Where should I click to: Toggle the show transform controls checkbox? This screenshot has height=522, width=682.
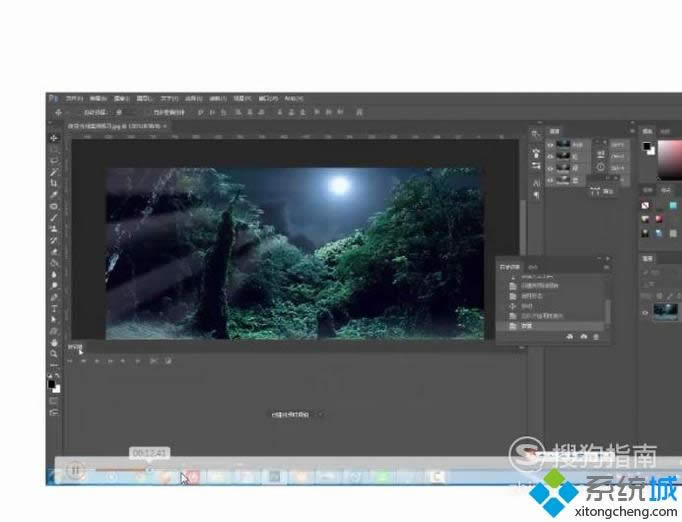pos(148,112)
